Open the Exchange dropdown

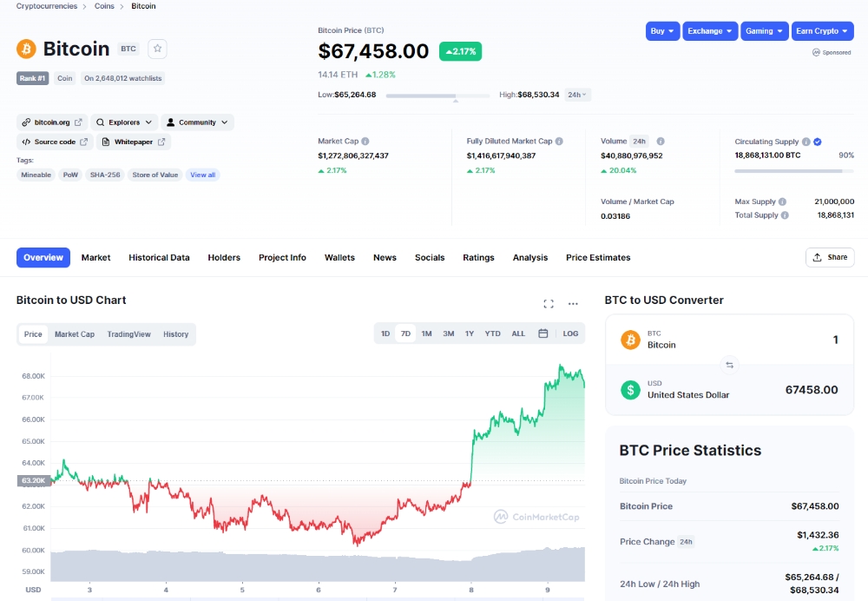click(710, 31)
